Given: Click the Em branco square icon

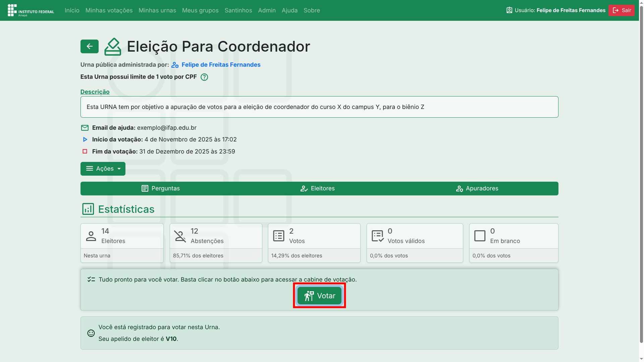Looking at the screenshot, I should [x=480, y=236].
